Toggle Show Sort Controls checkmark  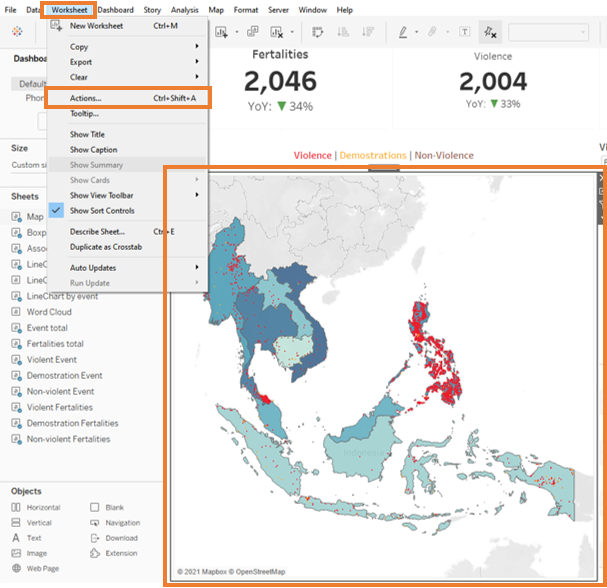(56, 211)
